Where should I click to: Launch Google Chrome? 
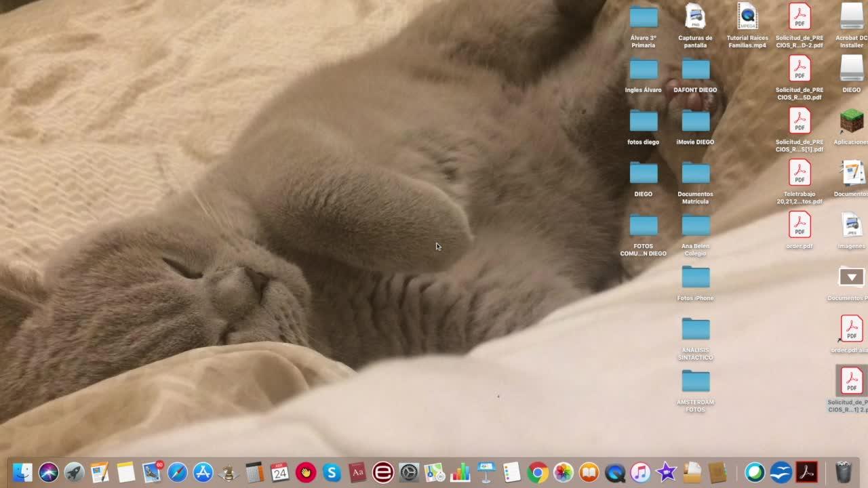click(x=538, y=472)
